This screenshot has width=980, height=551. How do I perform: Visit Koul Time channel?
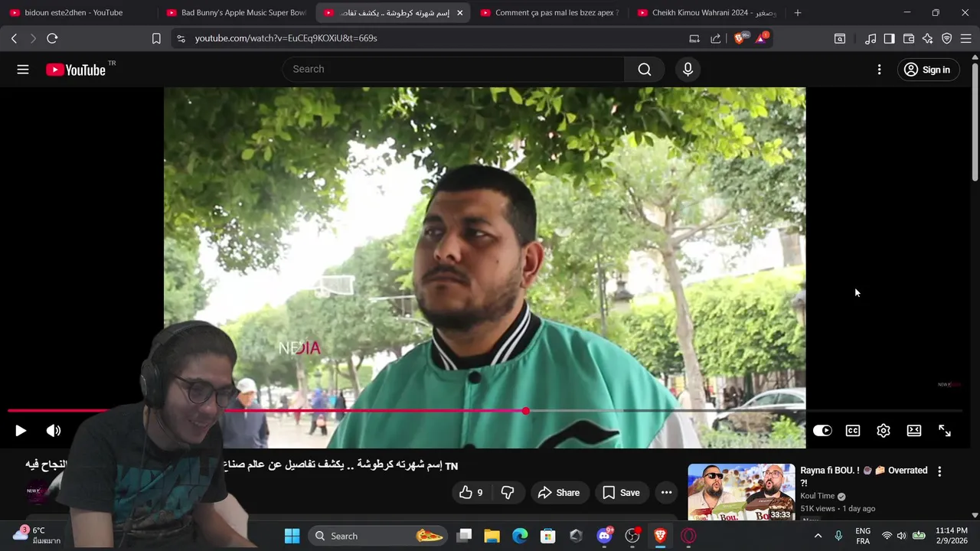coord(818,496)
